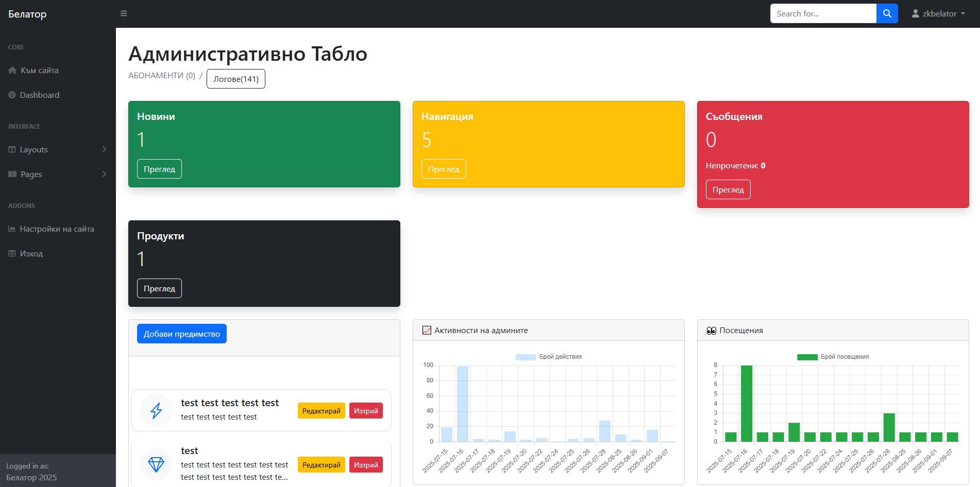Click the blue search magnifier button
Image resolution: width=980 pixels, height=487 pixels.
tap(887, 13)
